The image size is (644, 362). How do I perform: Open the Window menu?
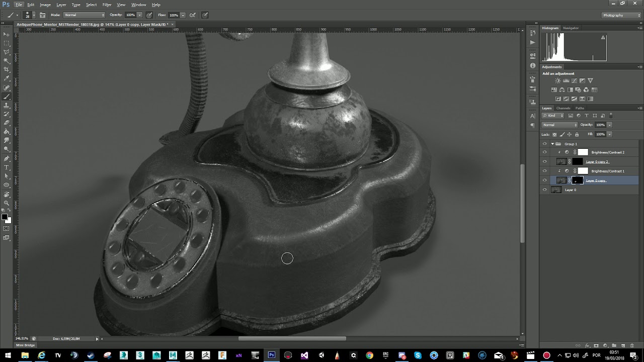tap(139, 5)
